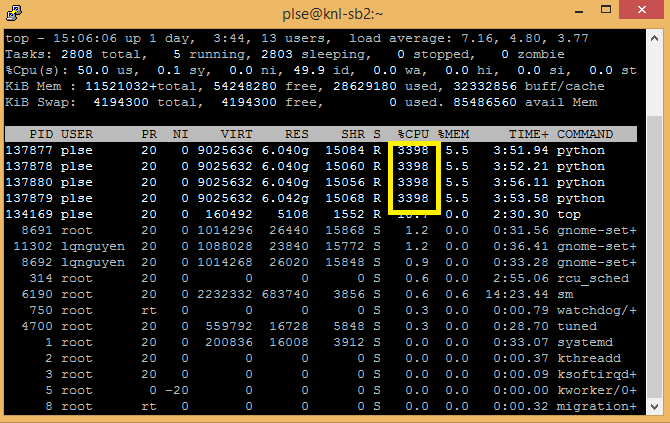Click '13 users' in top header

296,38
